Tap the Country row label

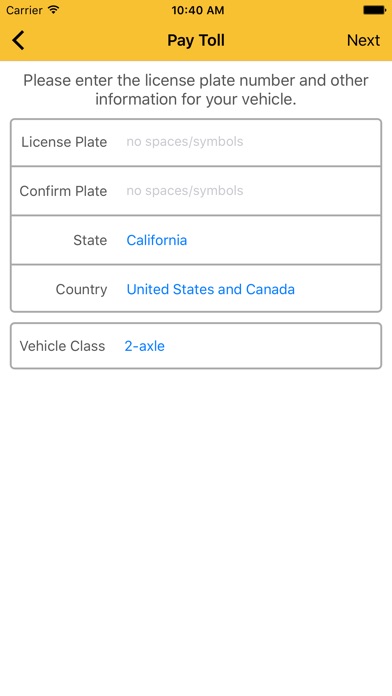(x=81, y=289)
